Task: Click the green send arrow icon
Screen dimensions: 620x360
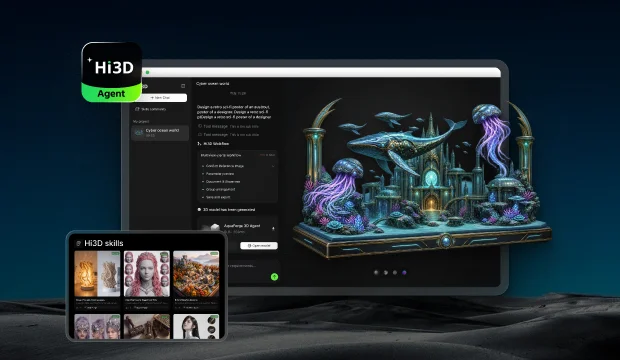Action: point(274,277)
